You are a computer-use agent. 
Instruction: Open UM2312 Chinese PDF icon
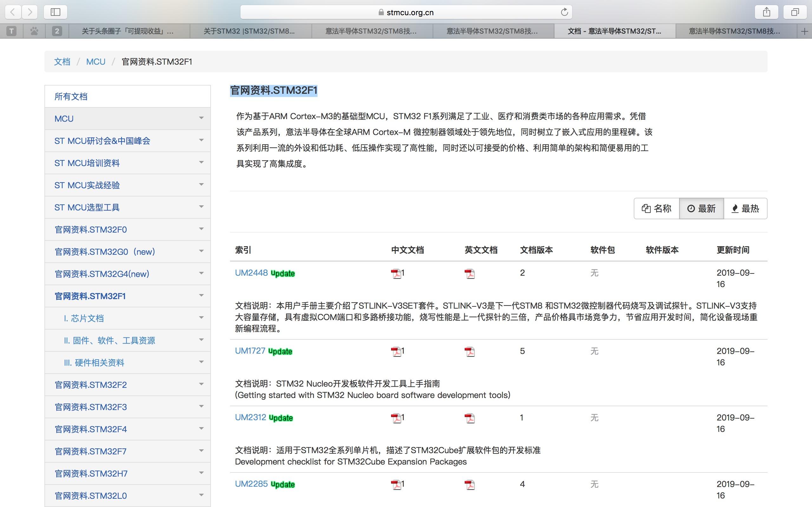[396, 418]
